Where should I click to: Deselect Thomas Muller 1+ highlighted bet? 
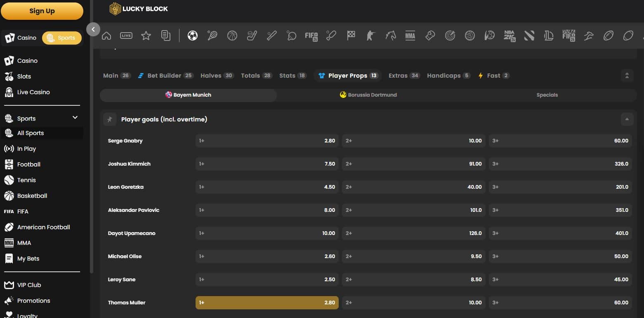[267, 303]
